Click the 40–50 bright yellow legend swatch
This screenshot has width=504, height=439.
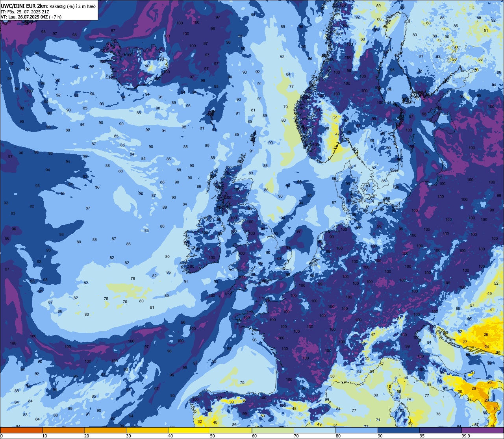tap(189, 430)
